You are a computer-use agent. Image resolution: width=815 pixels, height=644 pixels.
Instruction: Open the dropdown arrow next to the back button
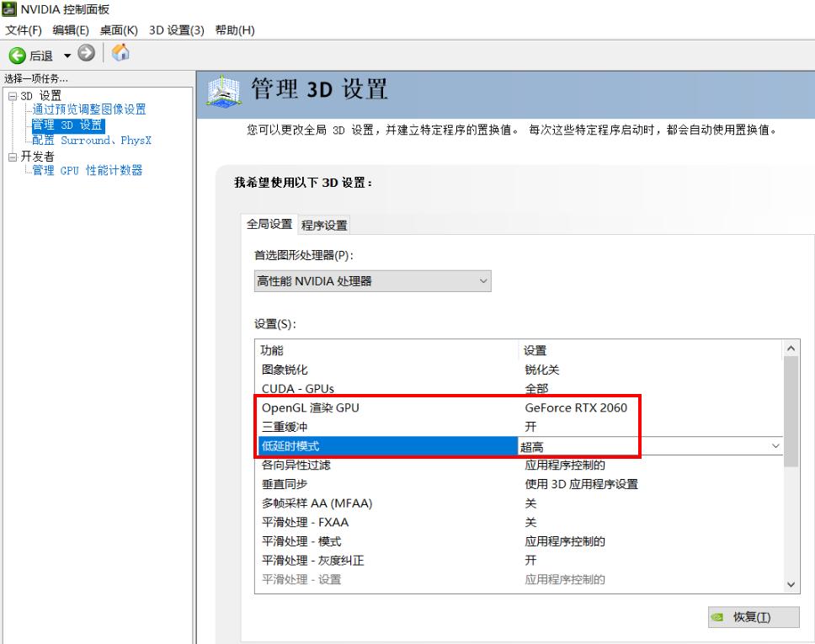pos(66,53)
